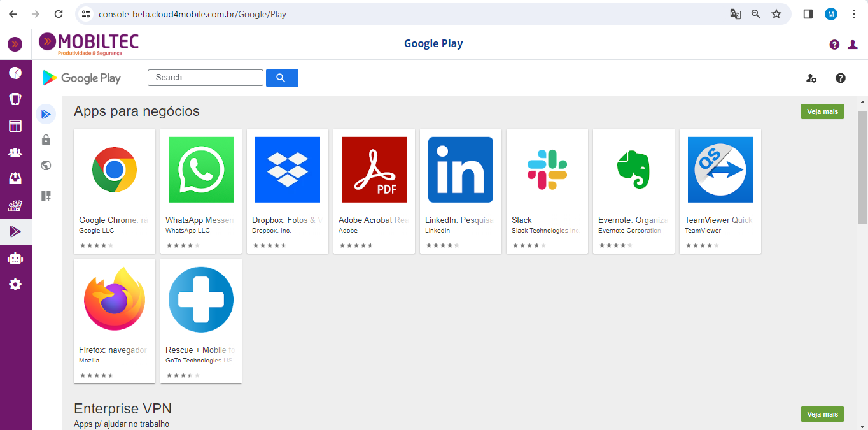Screen dimensions: 868x430
Task: Click the Slack Technologies Inc. developer text
Action: [546, 231]
